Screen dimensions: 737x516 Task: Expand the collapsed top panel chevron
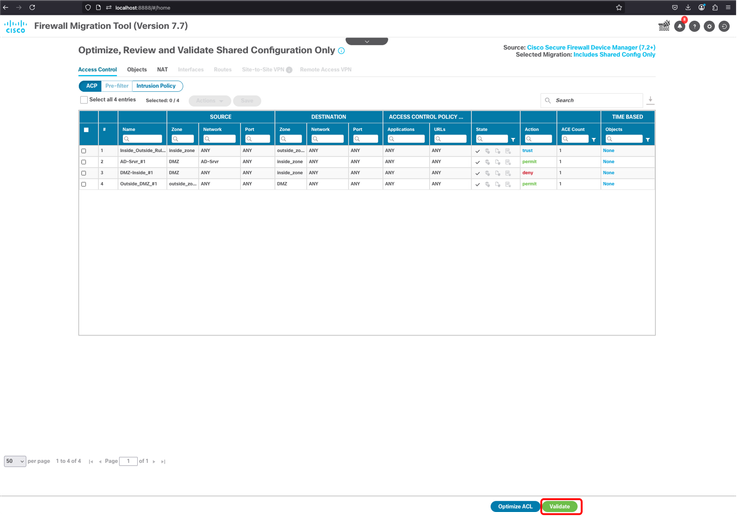point(367,41)
